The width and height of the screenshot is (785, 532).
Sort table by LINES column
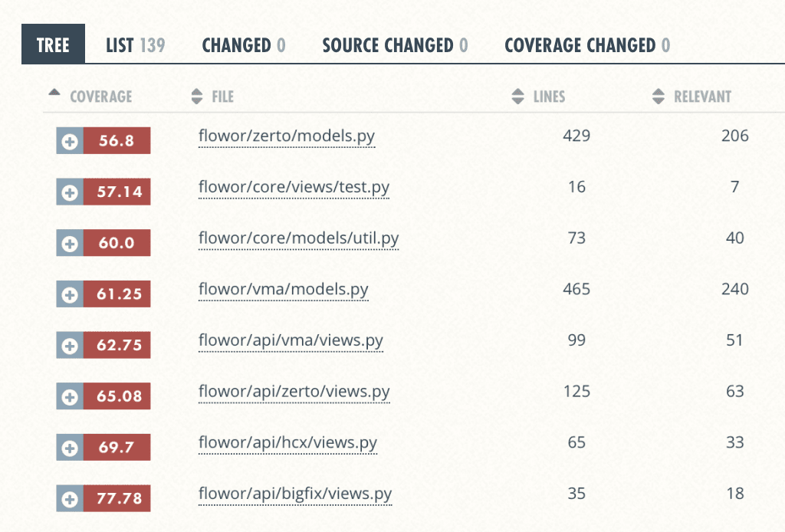[539, 96]
